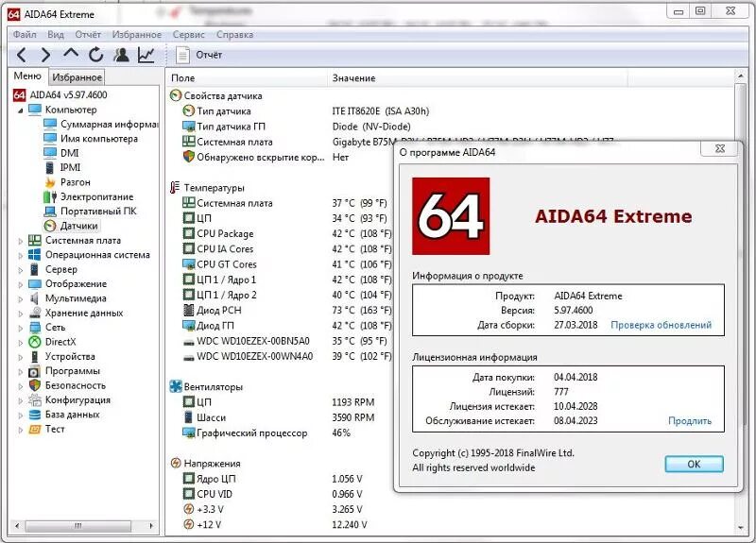Close the О программе AIDA64 dialog

[x=719, y=148]
